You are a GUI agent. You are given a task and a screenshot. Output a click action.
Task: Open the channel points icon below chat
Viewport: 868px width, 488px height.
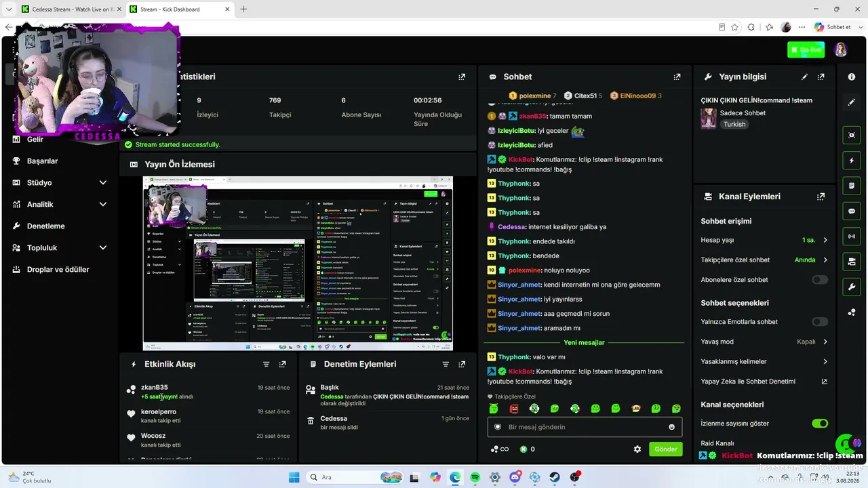tap(499, 449)
